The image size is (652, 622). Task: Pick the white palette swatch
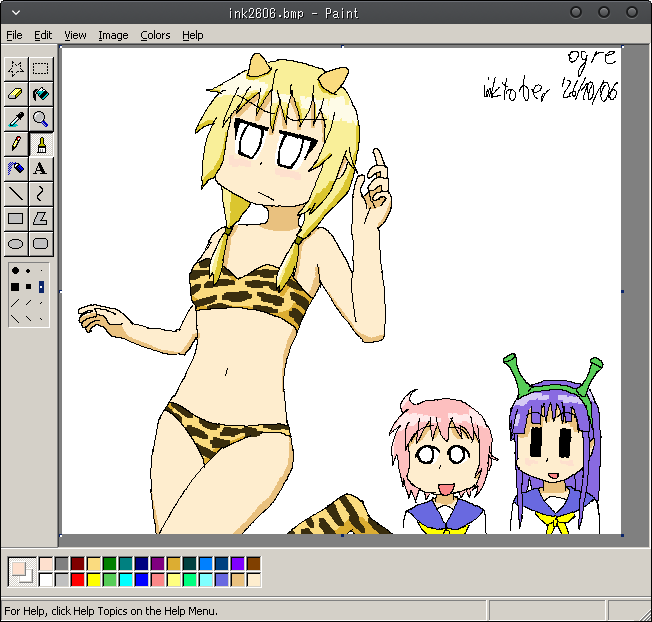point(46,580)
